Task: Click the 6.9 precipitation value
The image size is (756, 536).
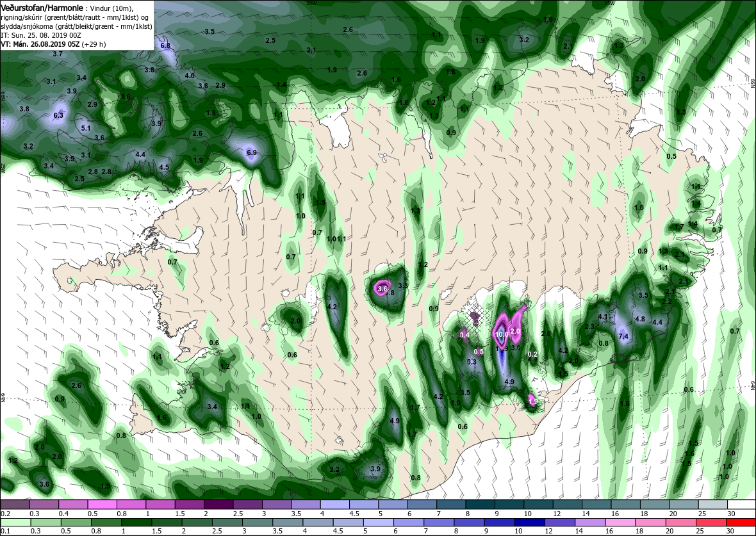Action: (x=252, y=153)
